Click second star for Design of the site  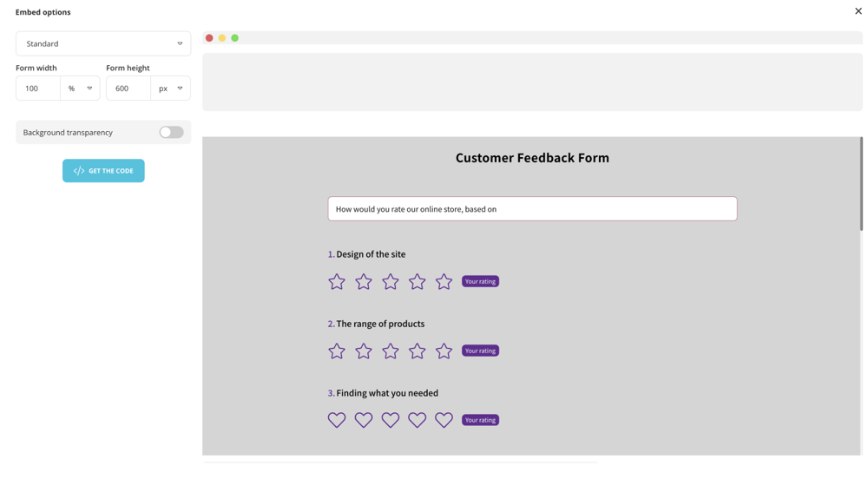(364, 281)
